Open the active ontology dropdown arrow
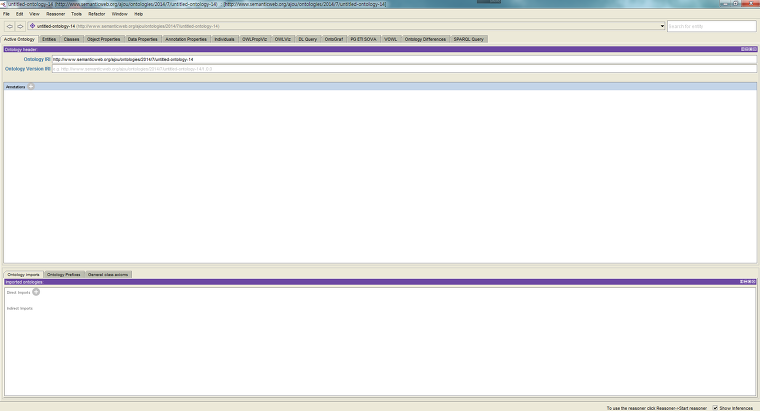Viewport: 760px width, 411px height. tap(662, 26)
